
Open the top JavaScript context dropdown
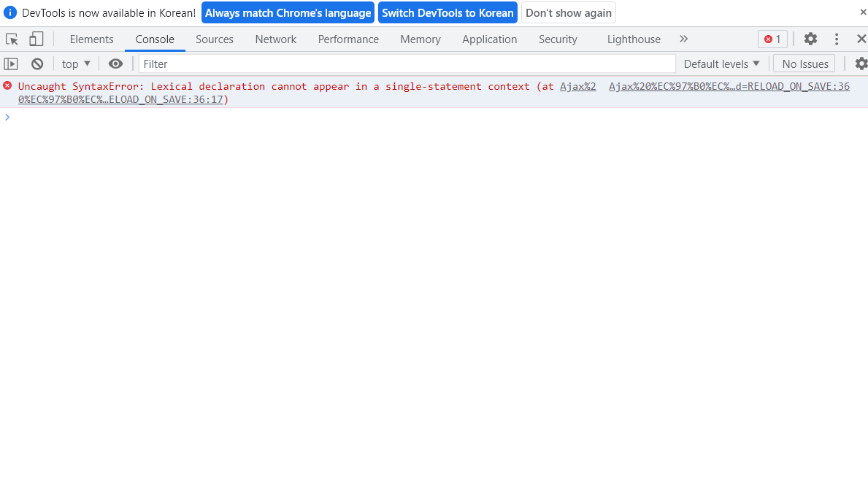[76, 64]
